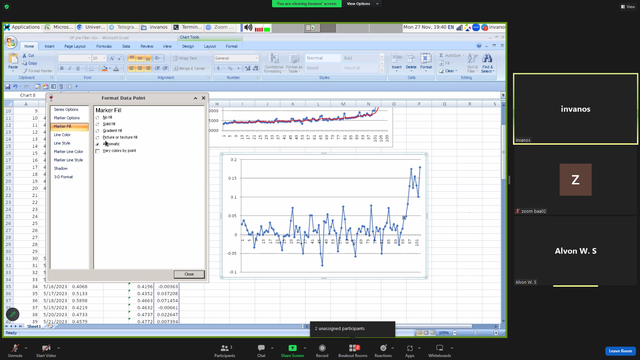Select the No fill radio option

pos(98,118)
